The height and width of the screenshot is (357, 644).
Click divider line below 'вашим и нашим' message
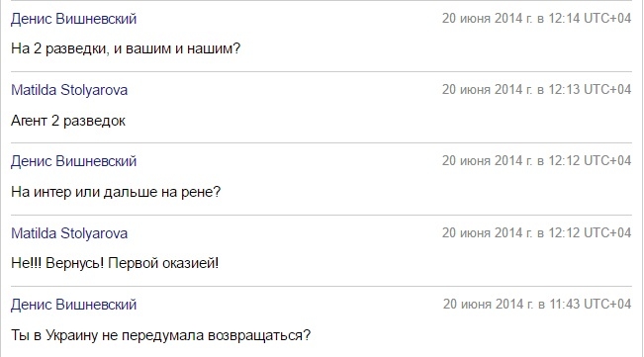pyautogui.click(x=322, y=71)
